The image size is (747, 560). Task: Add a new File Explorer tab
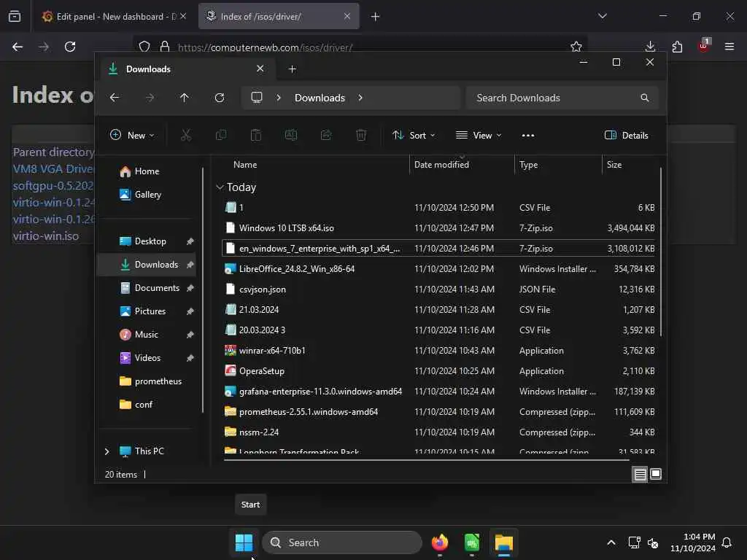click(x=292, y=69)
